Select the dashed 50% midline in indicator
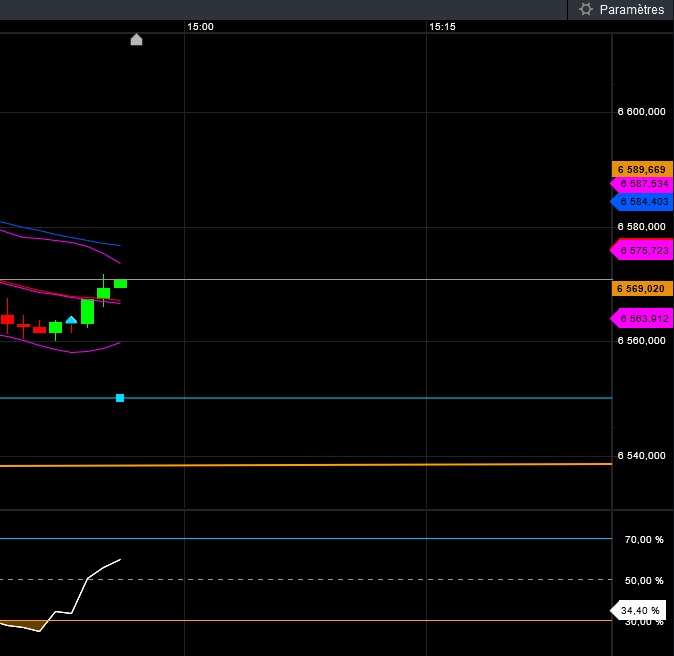This screenshot has height=656, width=674. click(306, 579)
